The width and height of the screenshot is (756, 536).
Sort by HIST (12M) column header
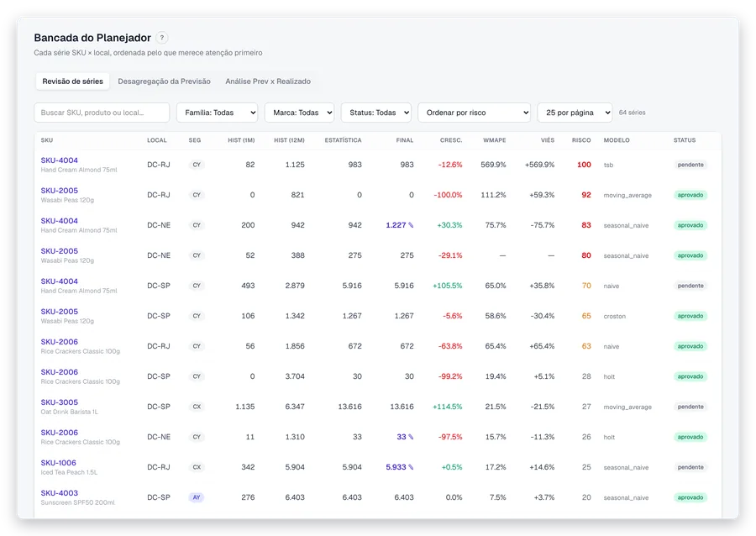[289, 140]
